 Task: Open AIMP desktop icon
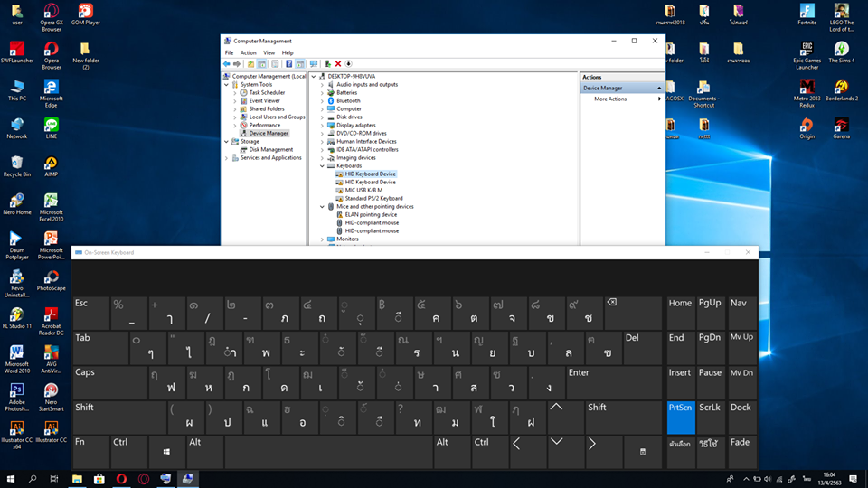pos(51,166)
